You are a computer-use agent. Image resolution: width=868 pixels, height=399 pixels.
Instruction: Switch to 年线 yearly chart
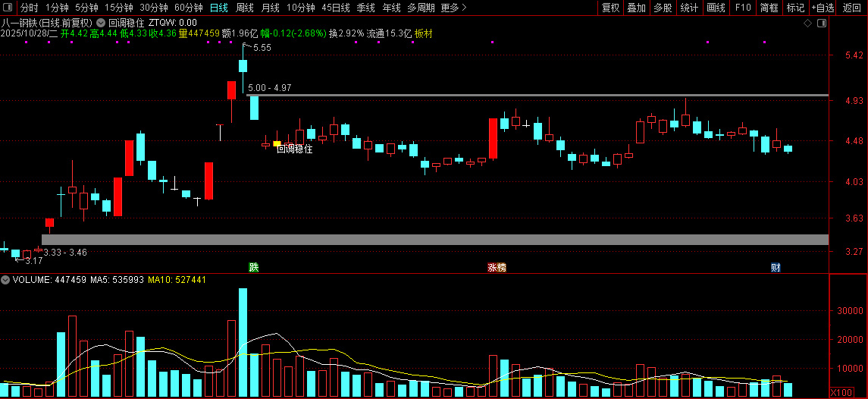(x=391, y=8)
